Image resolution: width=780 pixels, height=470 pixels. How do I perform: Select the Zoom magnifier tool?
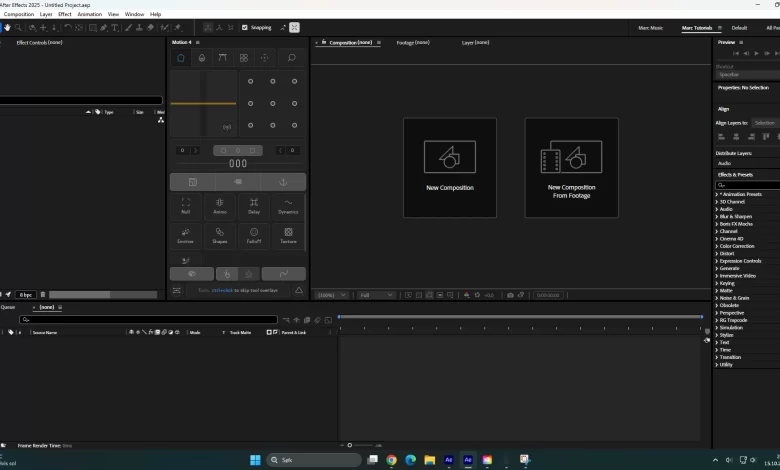click(18, 28)
